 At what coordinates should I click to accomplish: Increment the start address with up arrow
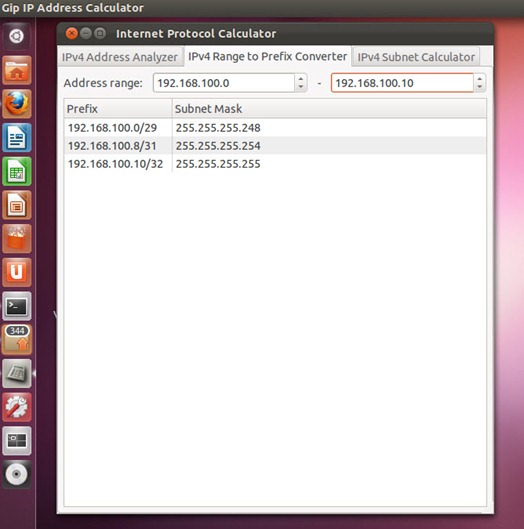pos(301,79)
